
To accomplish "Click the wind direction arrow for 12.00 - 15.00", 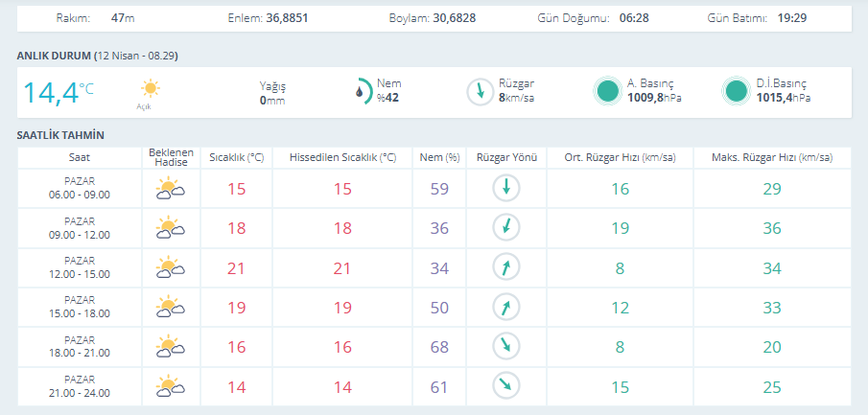I will (x=505, y=267).
